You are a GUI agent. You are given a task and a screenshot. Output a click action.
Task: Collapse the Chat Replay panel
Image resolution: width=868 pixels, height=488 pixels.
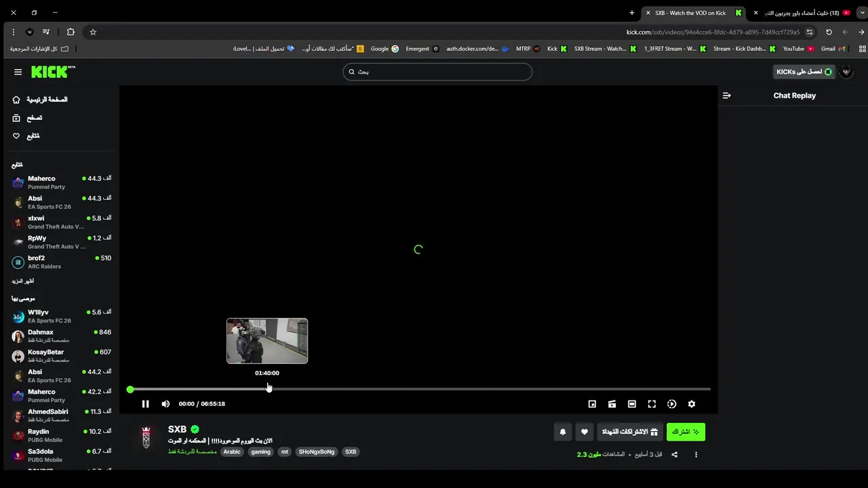(726, 96)
